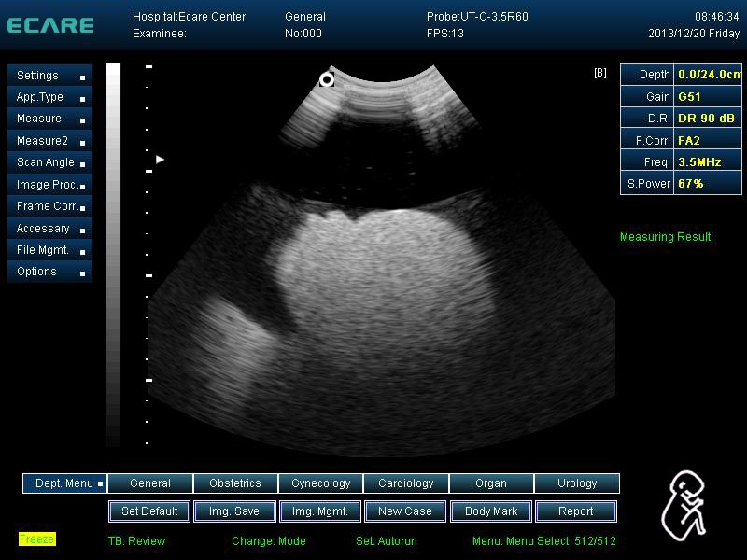Toggle the yellow Freeze indicator
This screenshot has width=747, height=560.
click(37, 539)
